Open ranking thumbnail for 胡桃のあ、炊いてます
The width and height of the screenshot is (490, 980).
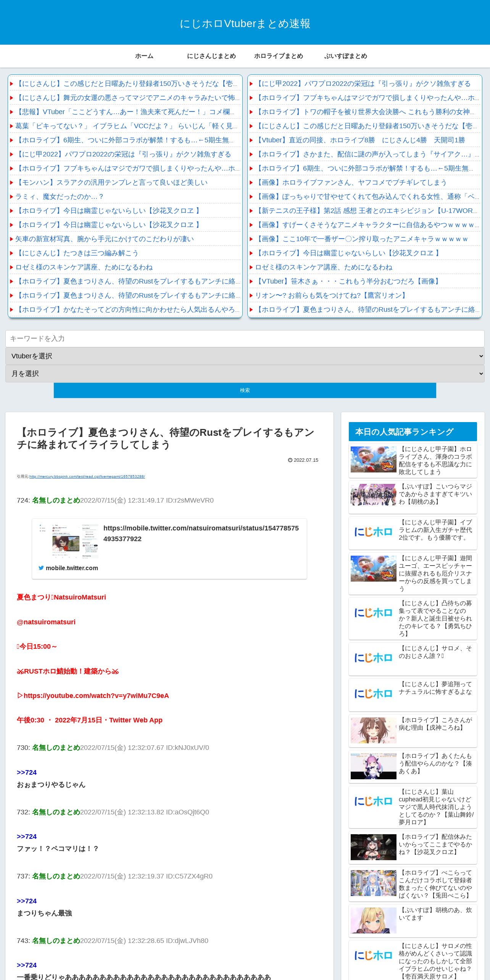click(373, 920)
